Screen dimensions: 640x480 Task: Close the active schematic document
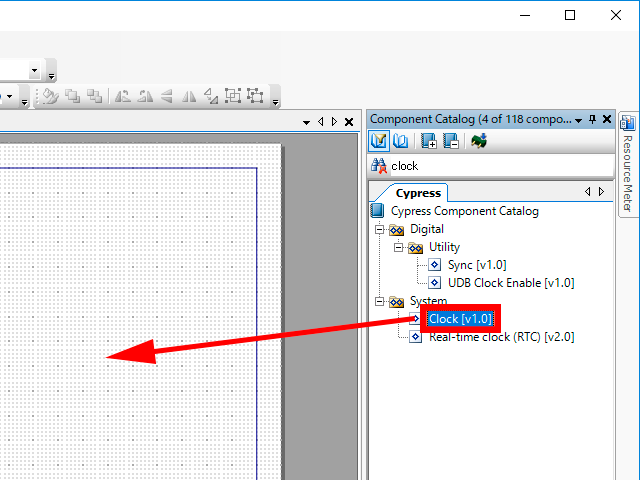(x=349, y=122)
